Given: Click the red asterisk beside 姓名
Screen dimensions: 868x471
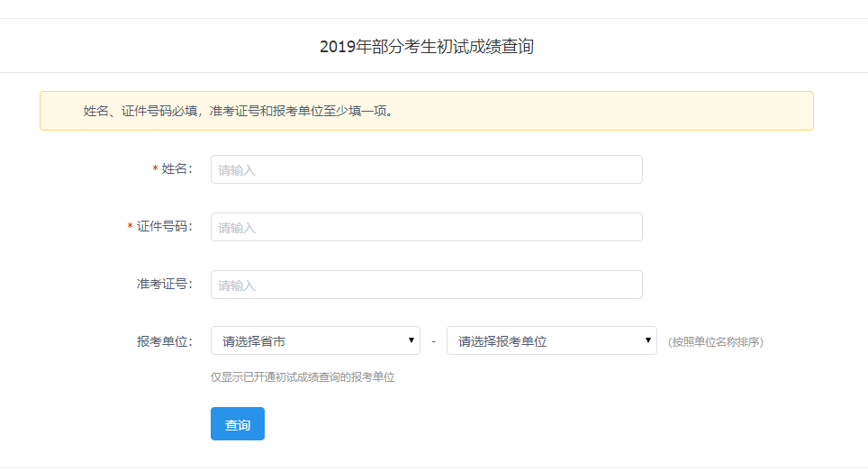Looking at the screenshot, I should [x=155, y=170].
